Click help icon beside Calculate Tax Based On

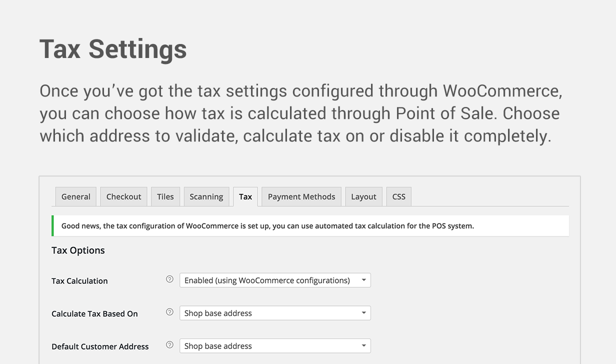click(x=169, y=312)
